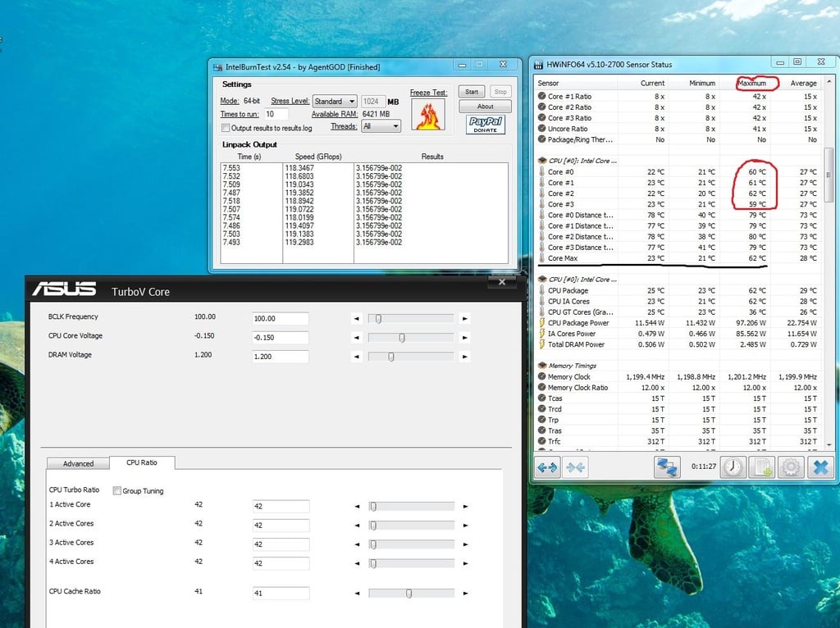Click the lightning icon beside Total DRAM Power
Viewport: 840px width, 628px height.
(541, 344)
